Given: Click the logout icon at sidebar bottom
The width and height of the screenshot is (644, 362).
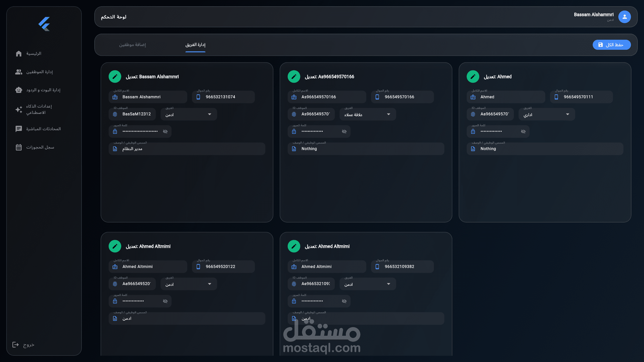Looking at the screenshot, I should (16, 345).
